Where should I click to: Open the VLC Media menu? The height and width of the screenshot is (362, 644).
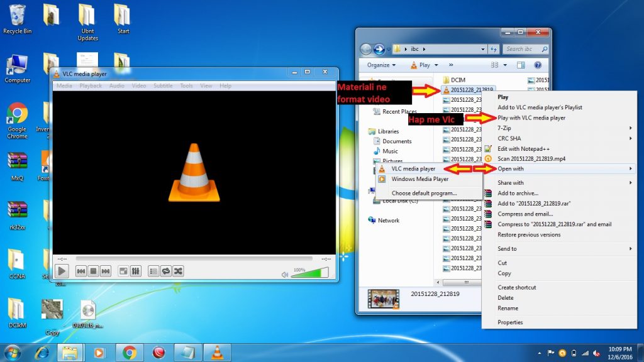click(64, 85)
